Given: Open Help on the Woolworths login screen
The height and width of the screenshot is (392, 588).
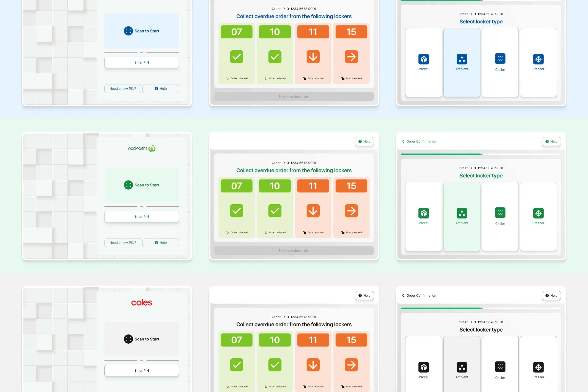Looking at the screenshot, I should coord(161,242).
